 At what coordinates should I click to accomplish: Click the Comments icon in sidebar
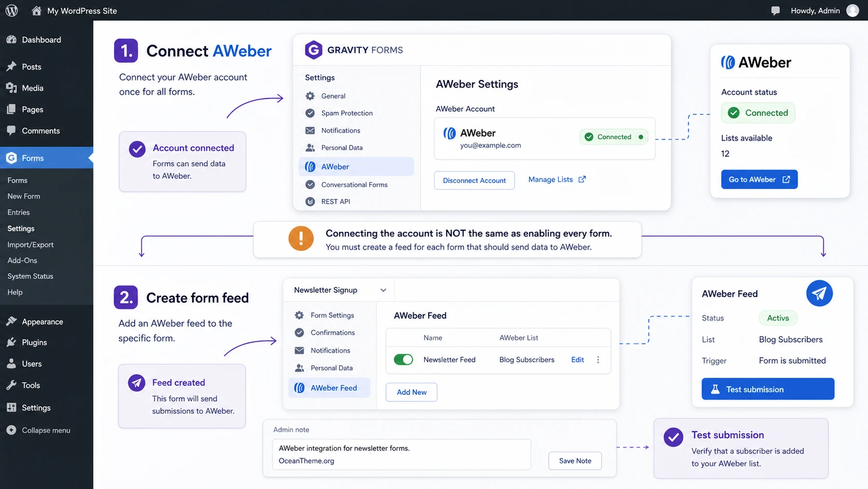[11, 130]
